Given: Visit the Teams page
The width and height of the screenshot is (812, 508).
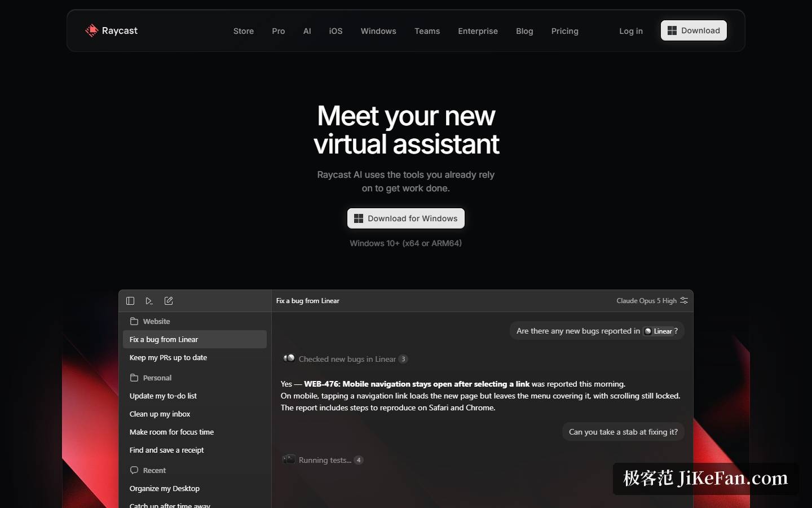Looking at the screenshot, I should click(x=427, y=31).
